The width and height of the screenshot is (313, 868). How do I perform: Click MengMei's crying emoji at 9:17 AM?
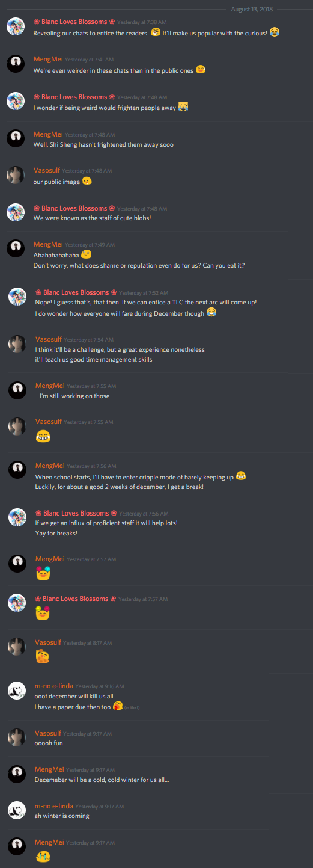(43, 856)
